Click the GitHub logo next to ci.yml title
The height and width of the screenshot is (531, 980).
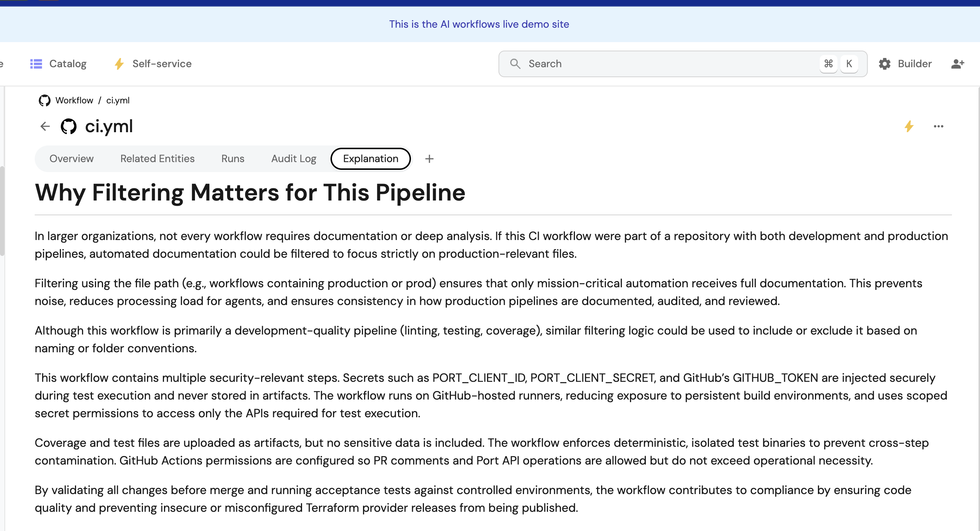[x=68, y=126]
